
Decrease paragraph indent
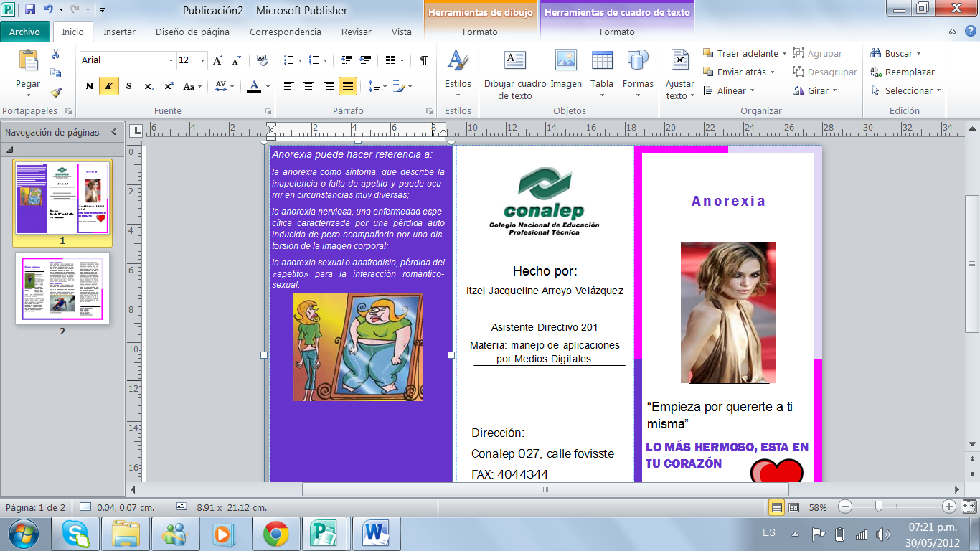click(x=347, y=60)
